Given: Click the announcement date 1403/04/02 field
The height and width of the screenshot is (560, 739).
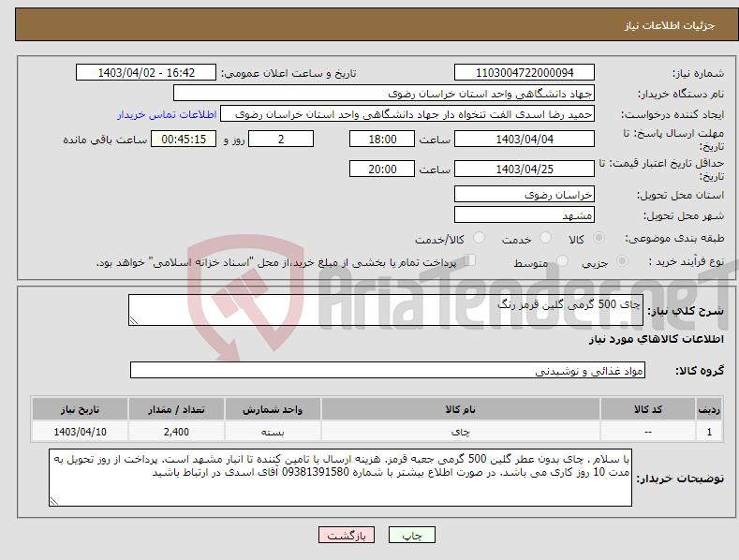Looking at the screenshot, I should [146, 73].
